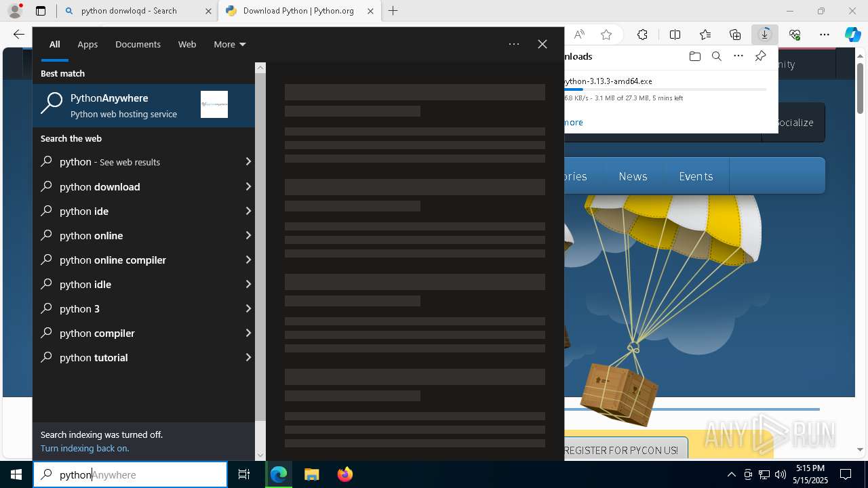The image size is (868, 488).
Task: Switch to the Web search filter
Action: click(187, 44)
